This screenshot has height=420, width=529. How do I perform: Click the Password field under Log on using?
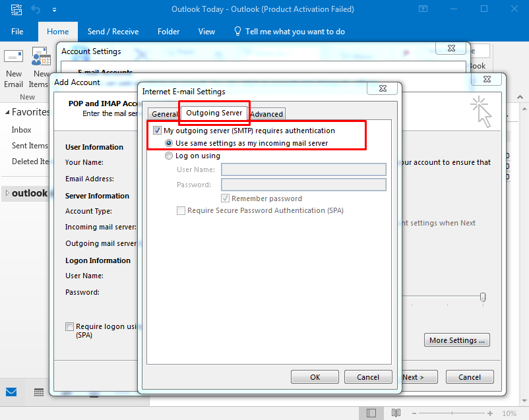(303, 185)
